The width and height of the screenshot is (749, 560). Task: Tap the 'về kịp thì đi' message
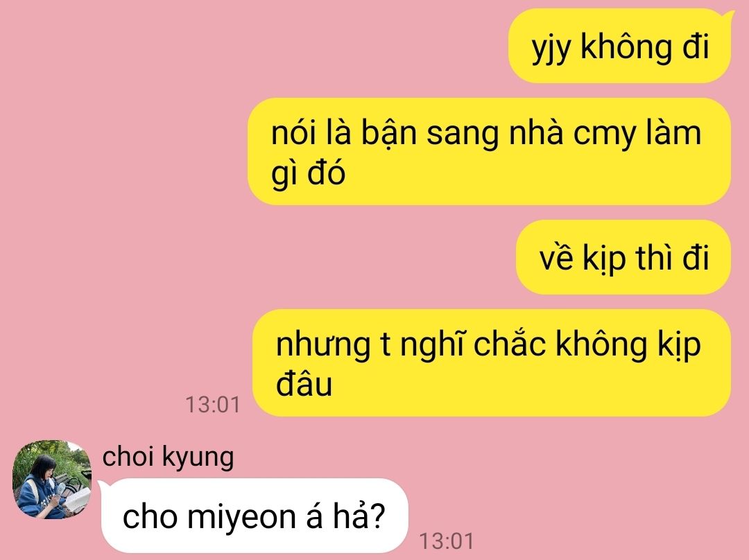coord(623,257)
